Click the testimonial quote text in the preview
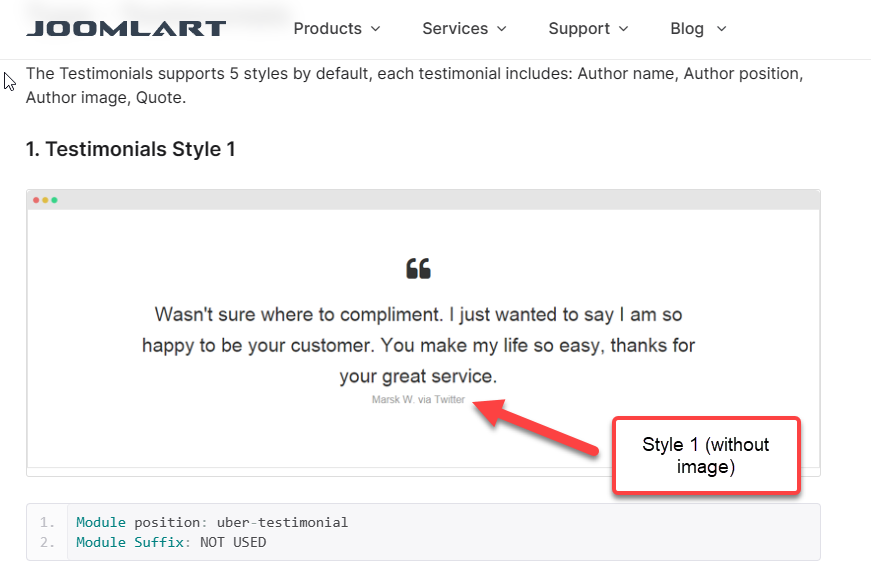Viewport: 871px width, 578px height. (418, 345)
